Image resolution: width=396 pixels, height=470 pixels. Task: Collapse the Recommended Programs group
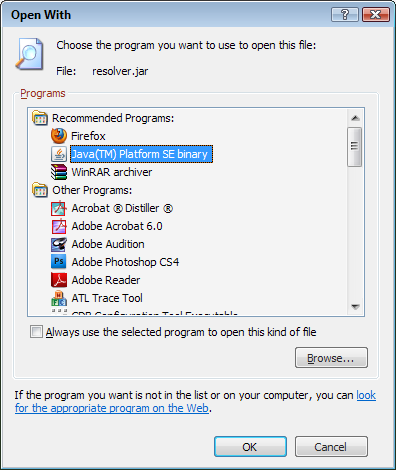coord(40,118)
